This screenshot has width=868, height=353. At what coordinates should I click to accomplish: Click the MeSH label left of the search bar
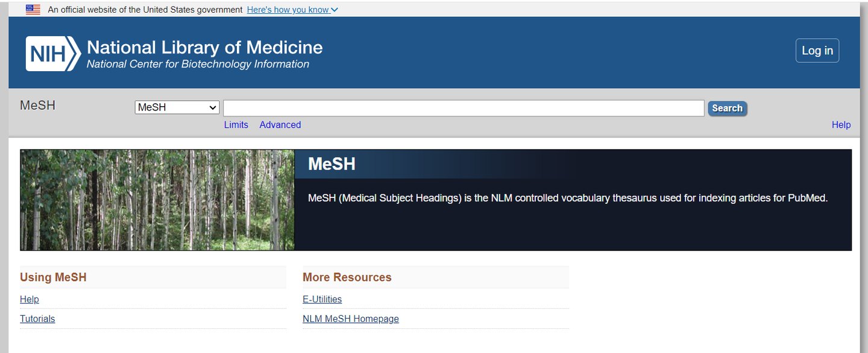(37, 105)
